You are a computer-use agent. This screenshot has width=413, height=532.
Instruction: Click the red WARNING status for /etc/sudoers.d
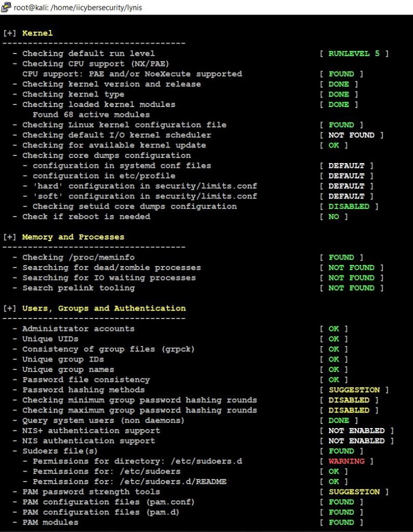pos(346,461)
